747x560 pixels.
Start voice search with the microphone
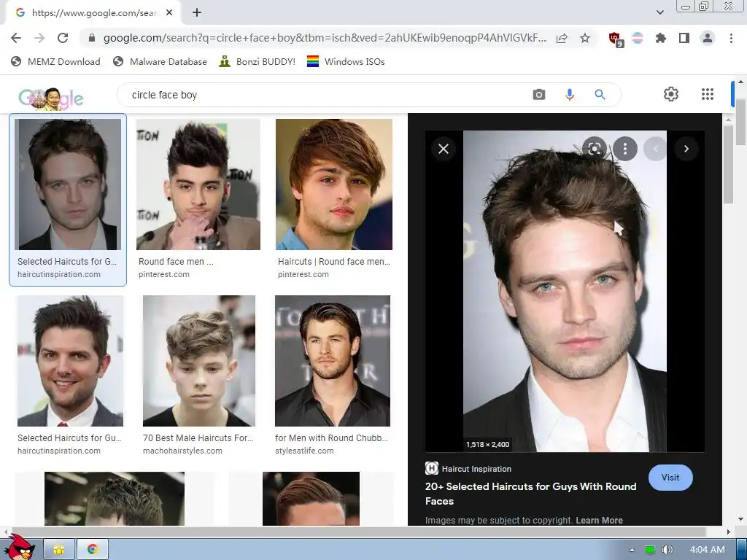coord(569,95)
